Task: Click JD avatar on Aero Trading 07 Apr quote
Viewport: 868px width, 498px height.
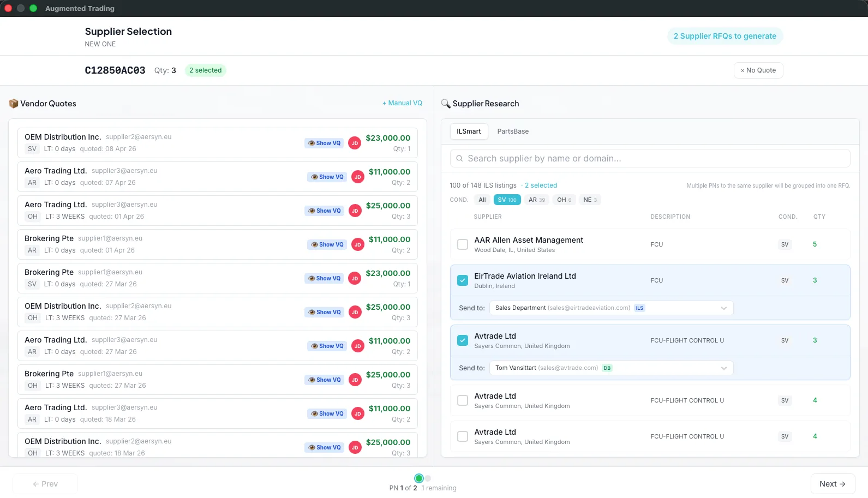Action: coord(358,177)
